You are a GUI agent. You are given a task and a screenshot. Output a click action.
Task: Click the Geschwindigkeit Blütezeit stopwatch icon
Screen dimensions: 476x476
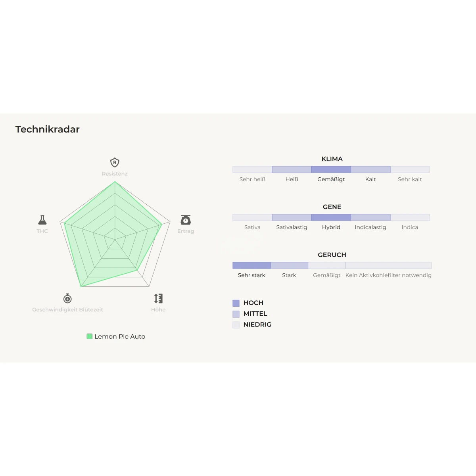(67, 298)
